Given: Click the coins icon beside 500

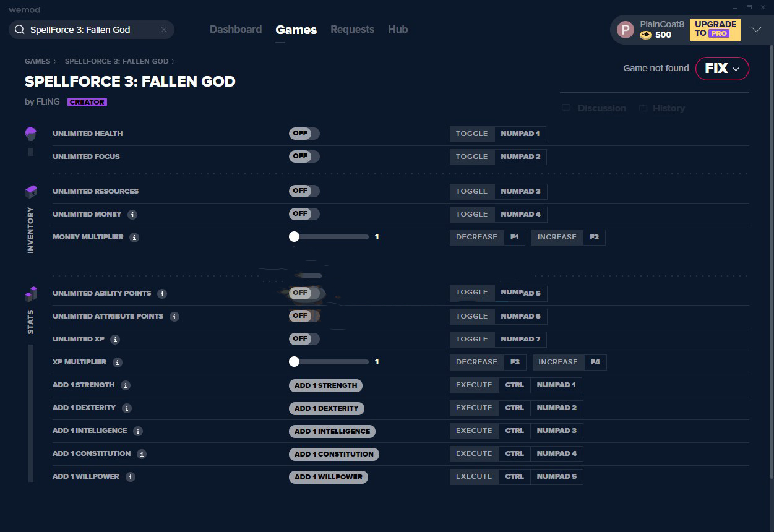Looking at the screenshot, I should (x=646, y=35).
